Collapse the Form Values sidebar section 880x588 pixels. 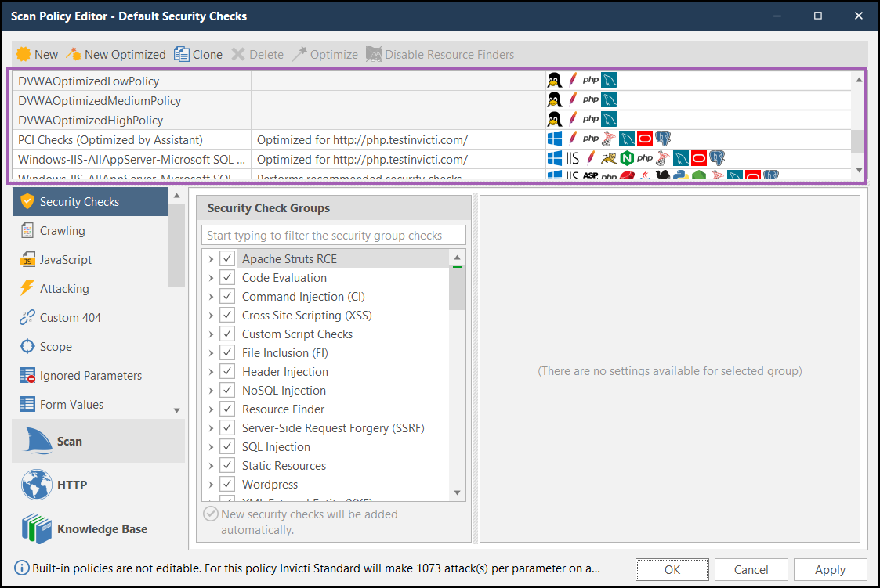(x=176, y=409)
